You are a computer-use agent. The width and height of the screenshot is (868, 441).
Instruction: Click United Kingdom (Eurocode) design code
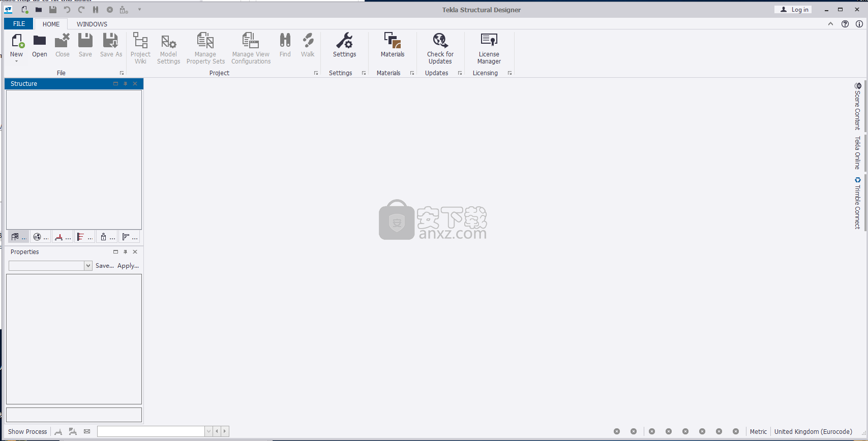coord(813,432)
